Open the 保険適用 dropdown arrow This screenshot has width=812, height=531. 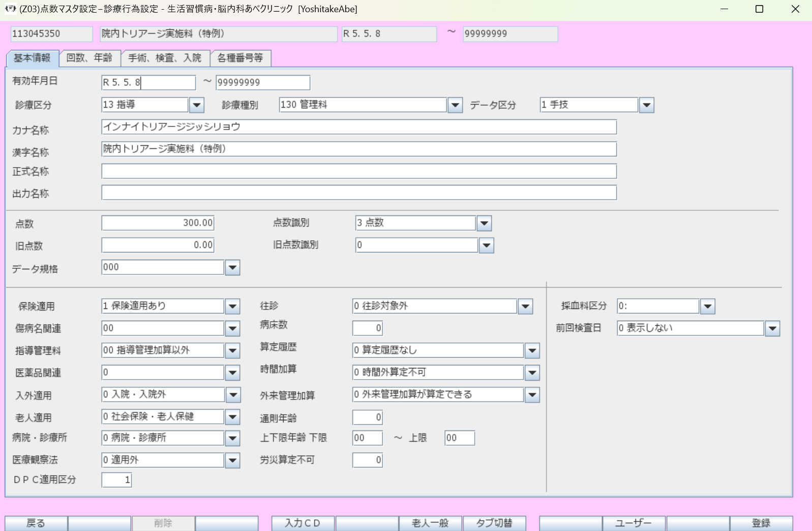click(x=232, y=306)
